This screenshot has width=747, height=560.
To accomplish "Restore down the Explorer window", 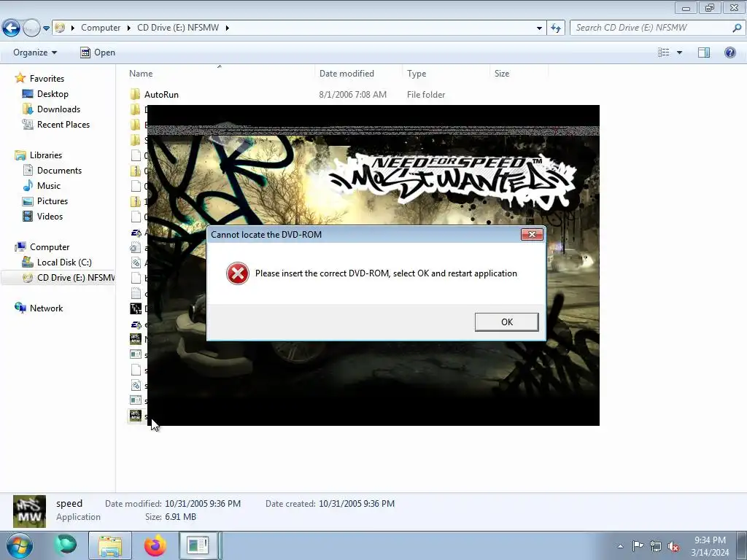I will [710, 7].
